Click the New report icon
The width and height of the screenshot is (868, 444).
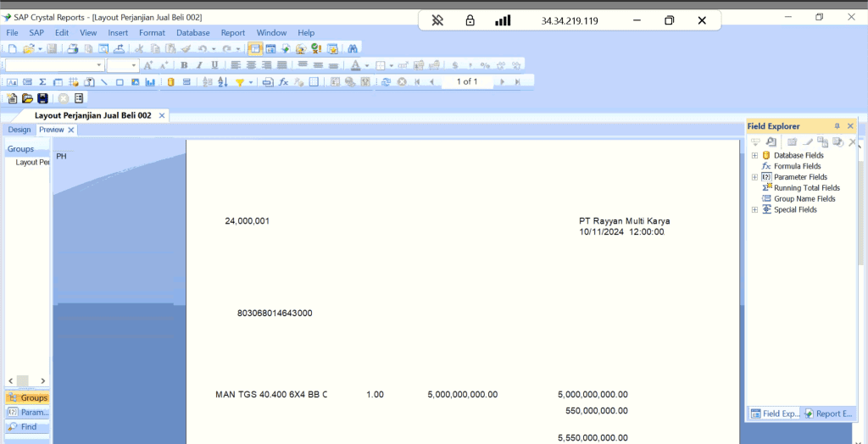coord(12,48)
